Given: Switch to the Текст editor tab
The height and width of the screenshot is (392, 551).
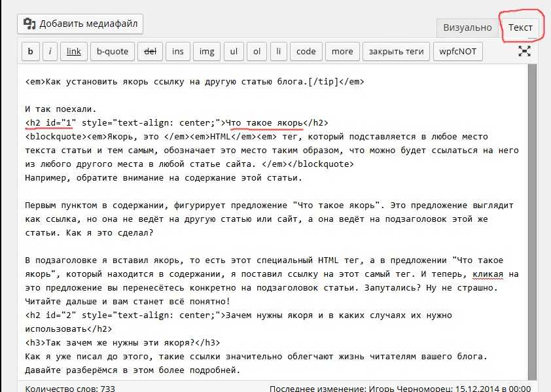Looking at the screenshot, I should pos(520,27).
